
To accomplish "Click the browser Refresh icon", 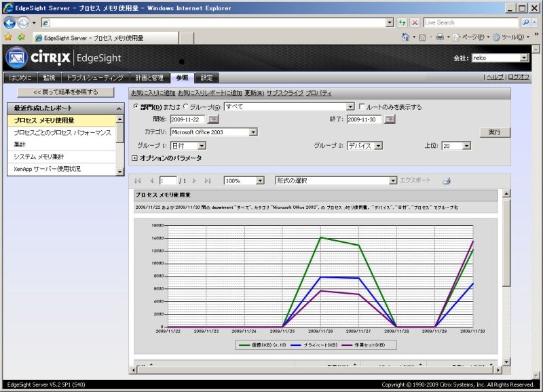I will (x=402, y=23).
